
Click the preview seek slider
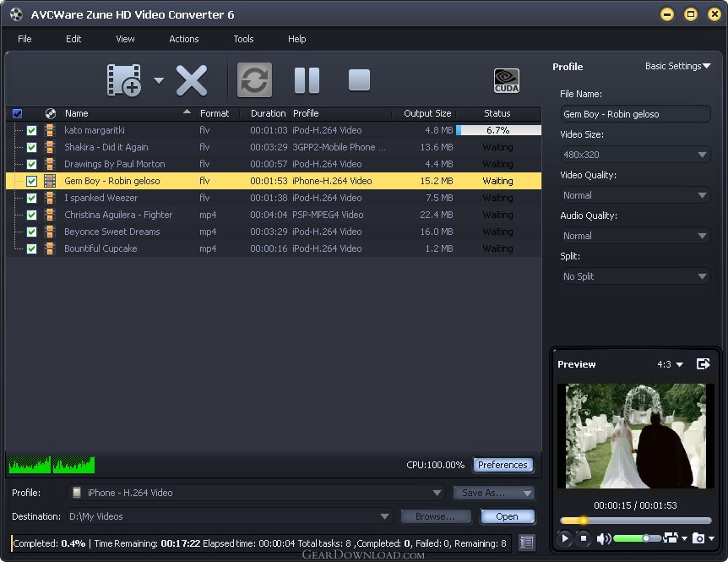coord(635,521)
